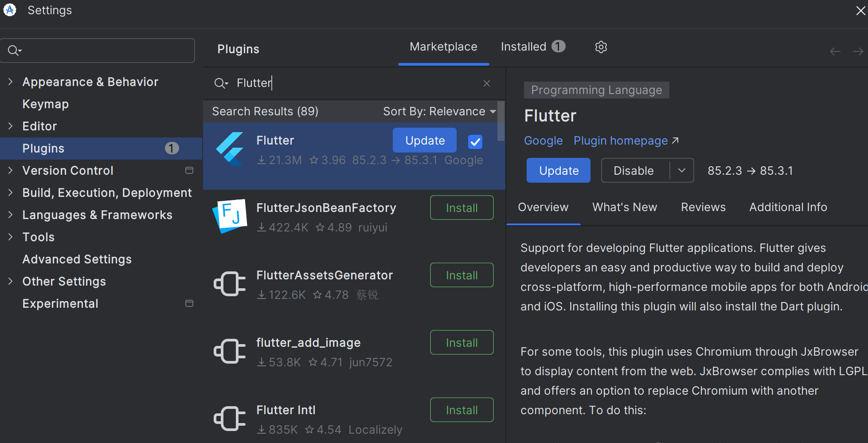Select the Flutter plugin logo
Image resolution: width=868 pixels, height=443 pixels.
coord(229,149)
